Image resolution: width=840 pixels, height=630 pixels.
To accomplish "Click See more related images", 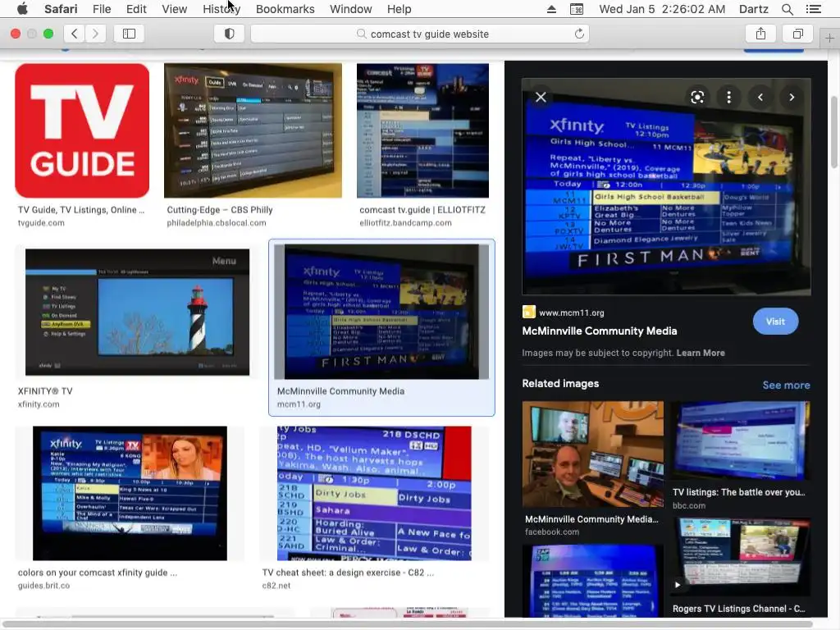I will 786,386.
